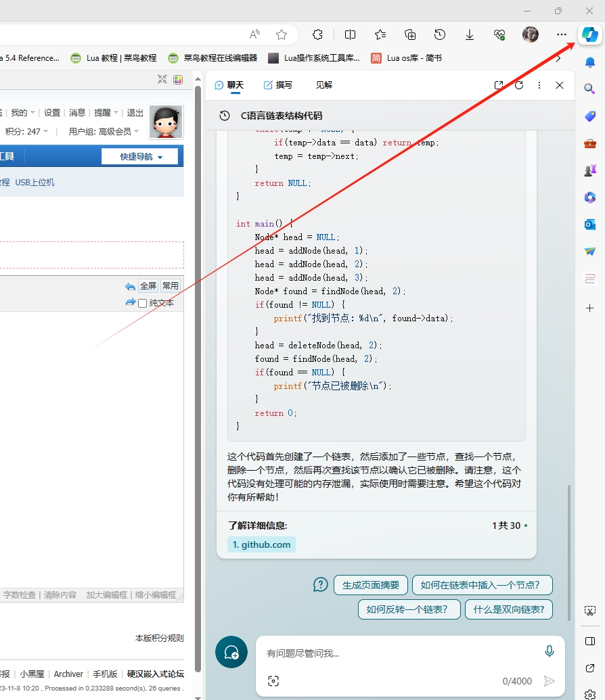Open Microsoft 365 sidebar icon

(590, 197)
